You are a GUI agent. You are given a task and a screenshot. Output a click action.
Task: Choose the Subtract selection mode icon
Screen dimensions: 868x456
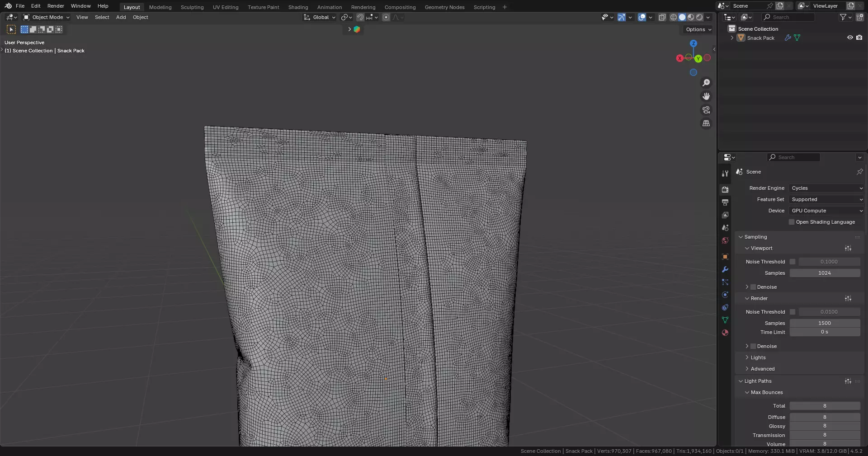pos(42,29)
